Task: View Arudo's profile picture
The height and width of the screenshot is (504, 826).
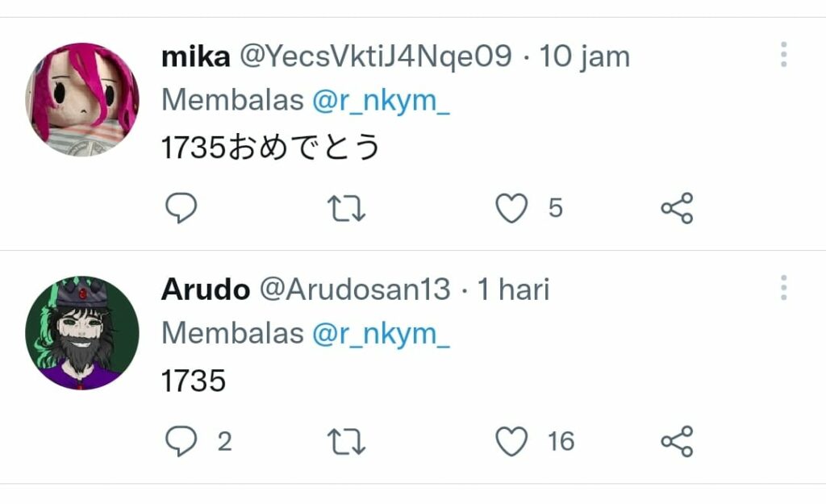Action: point(82,333)
